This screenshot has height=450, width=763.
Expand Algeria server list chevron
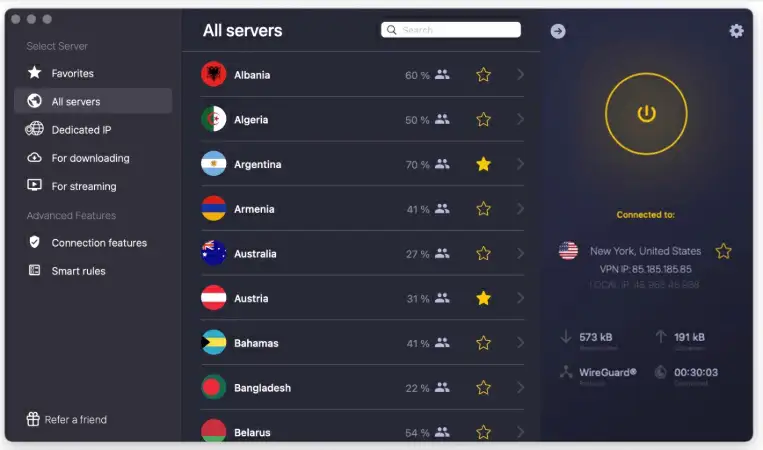(520, 119)
